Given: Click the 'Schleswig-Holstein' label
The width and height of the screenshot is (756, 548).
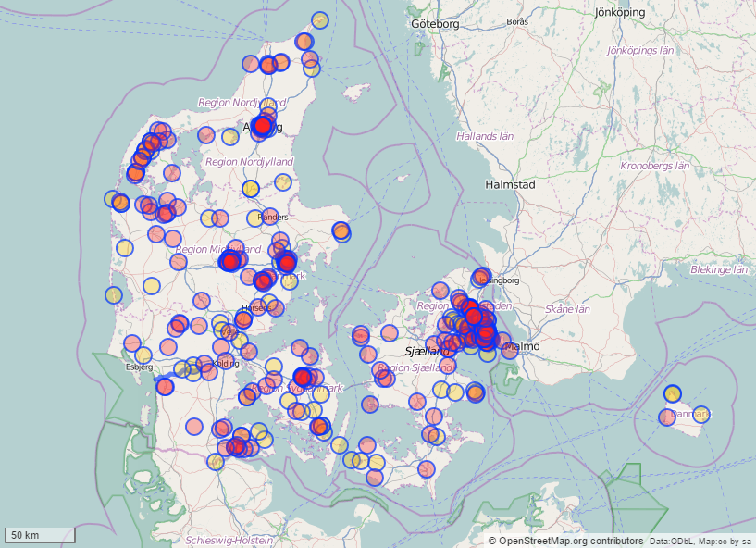Looking at the screenshot, I should pyautogui.click(x=229, y=541).
